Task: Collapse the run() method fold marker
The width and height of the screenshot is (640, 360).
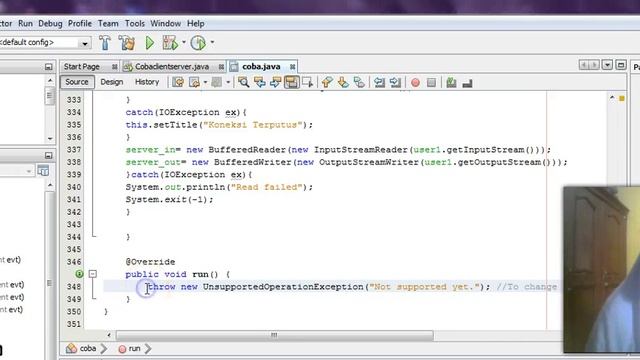Action: [93, 274]
